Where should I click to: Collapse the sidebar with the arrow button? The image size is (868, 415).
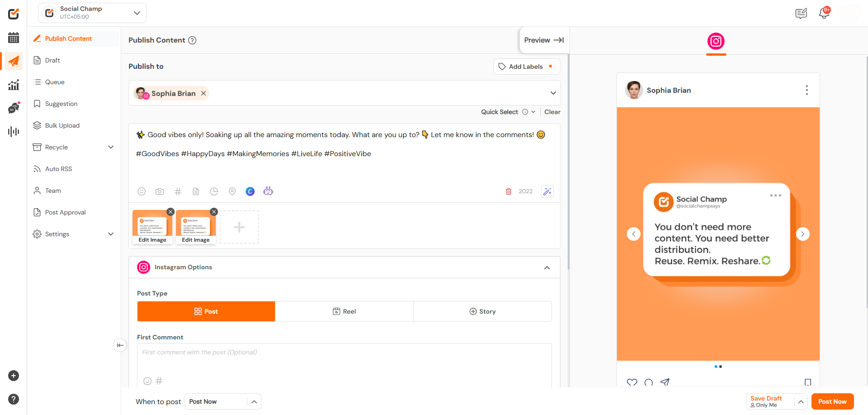[120, 345]
